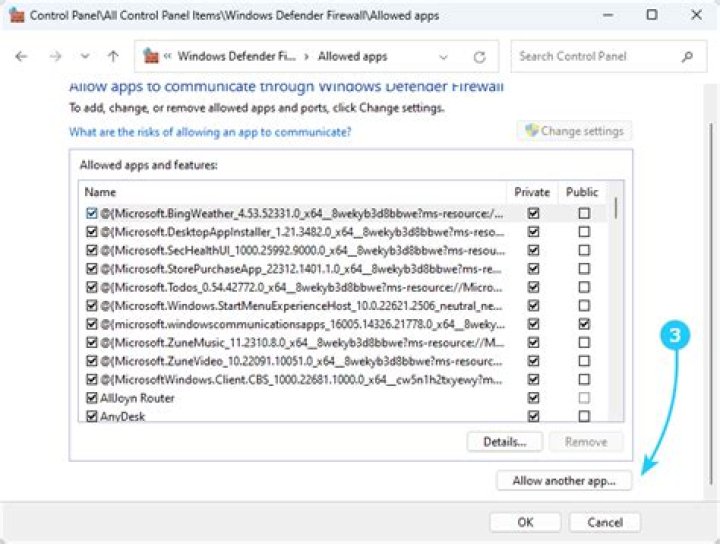Toggle Private checkbox for AnyDesk
720x544 pixels.
coord(533,416)
